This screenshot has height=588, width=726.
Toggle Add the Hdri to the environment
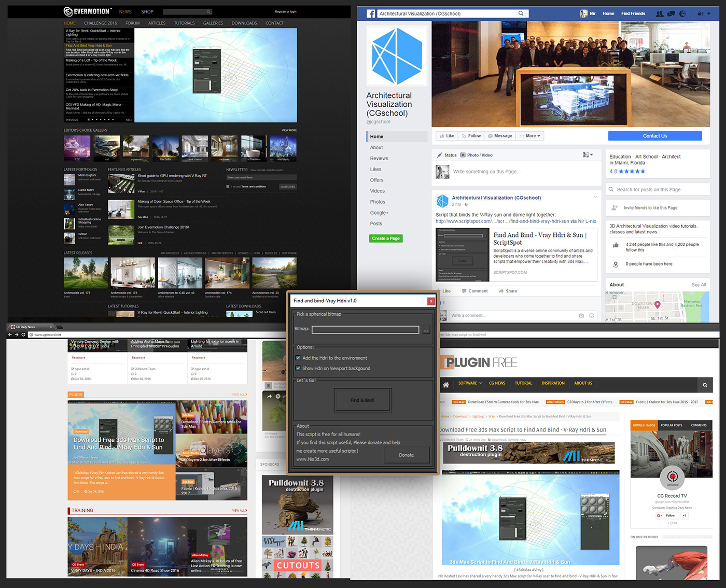coord(298,358)
